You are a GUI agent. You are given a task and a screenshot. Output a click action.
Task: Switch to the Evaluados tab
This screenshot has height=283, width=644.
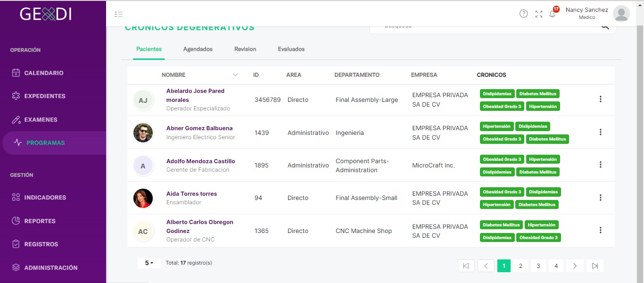tap(291, 49)
